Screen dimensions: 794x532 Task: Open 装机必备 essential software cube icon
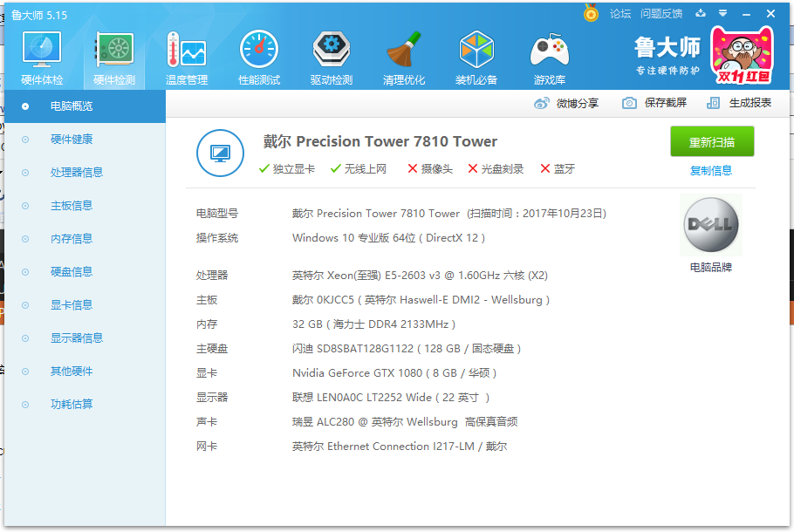pos(476,49)
